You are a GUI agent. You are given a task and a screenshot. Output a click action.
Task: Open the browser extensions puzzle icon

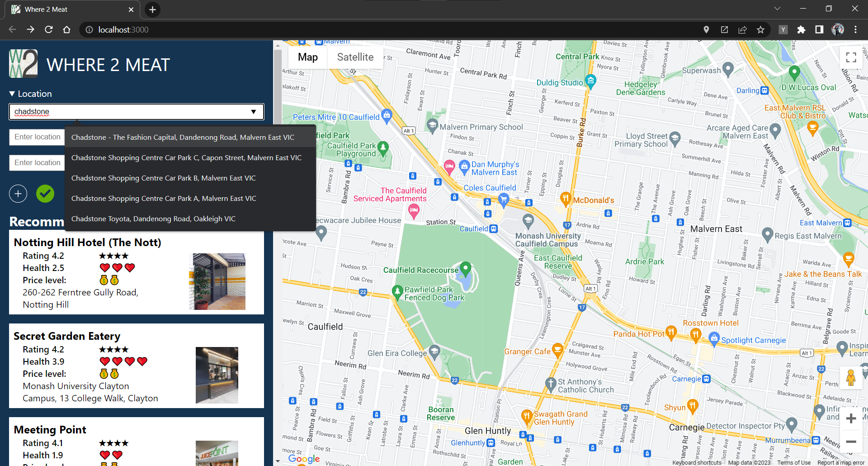[x=801, y=30]
